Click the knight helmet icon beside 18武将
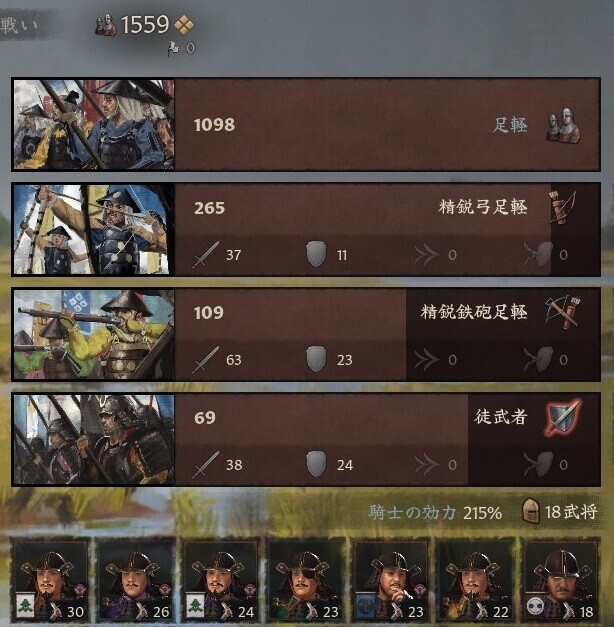 tap(532, 511)
